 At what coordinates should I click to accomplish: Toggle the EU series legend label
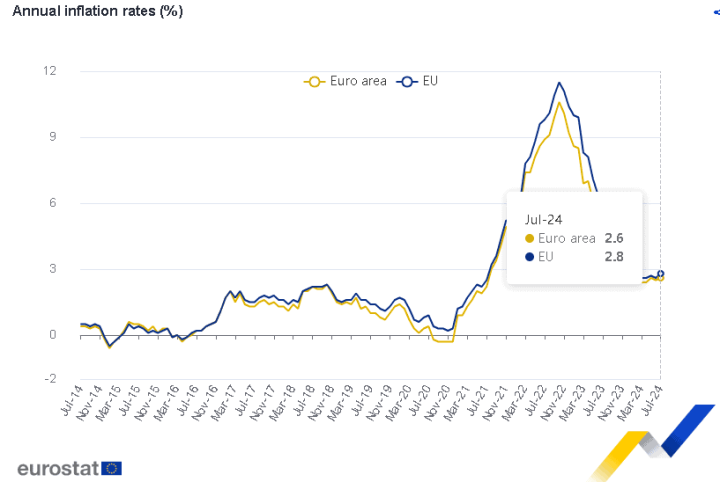[x=430, y=81]
